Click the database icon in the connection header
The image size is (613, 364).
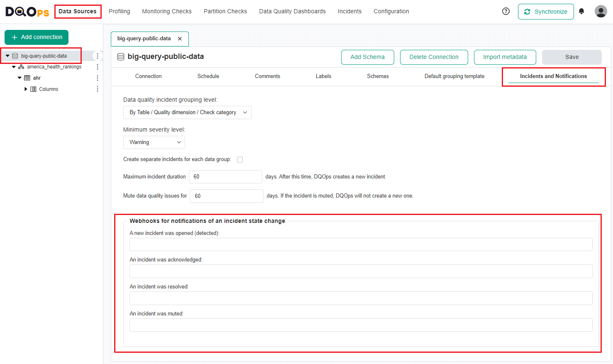coord(120,57)
